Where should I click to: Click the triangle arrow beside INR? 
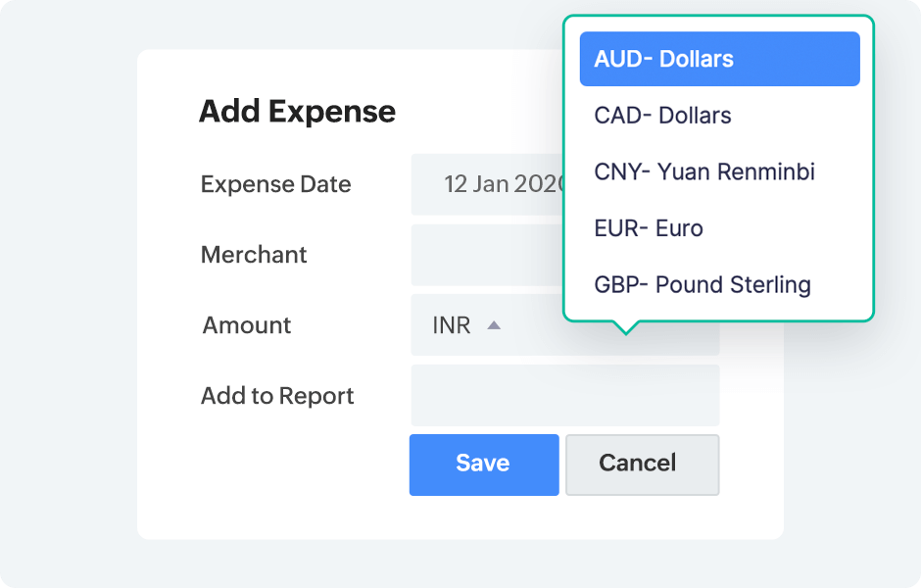pos(494,325)
